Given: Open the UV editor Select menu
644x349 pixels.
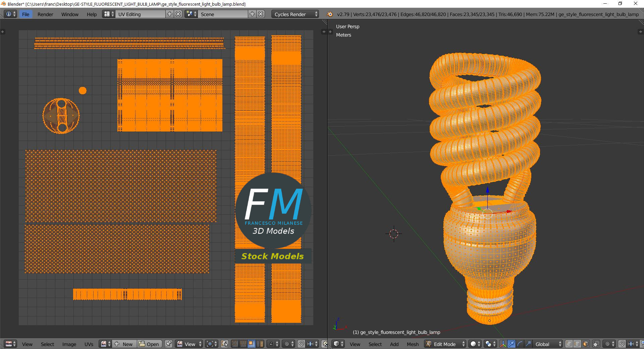Looking at the screenshot, I should [47, 344].
